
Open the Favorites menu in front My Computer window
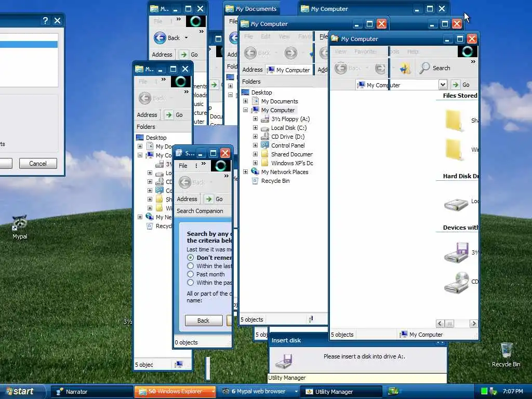(x=365, y=51)
